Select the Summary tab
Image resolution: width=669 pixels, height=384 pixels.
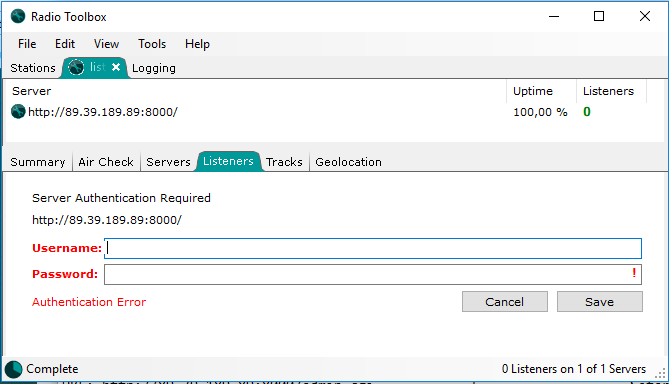[x=38, y=162]
